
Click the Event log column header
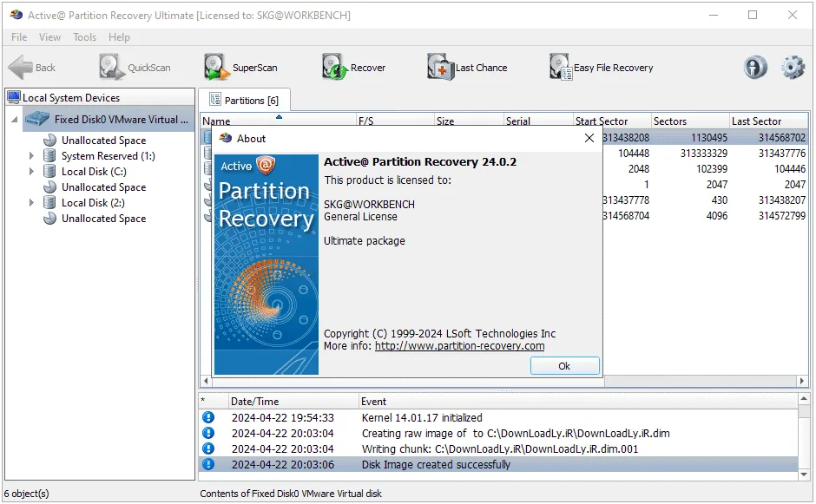point(578,401)
